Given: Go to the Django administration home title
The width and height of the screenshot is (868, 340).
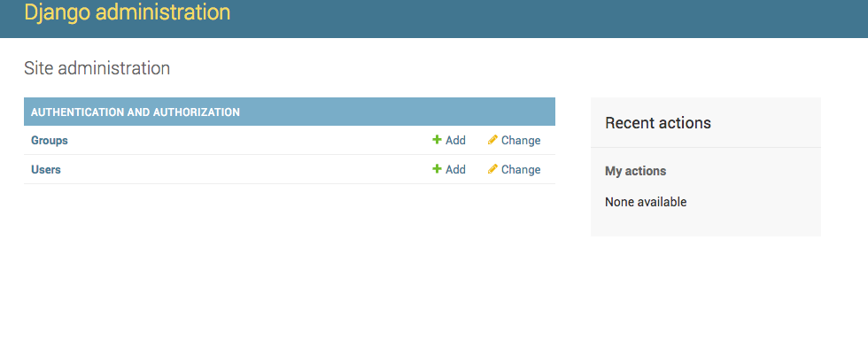Looking at the screenshot, I should 128,12.
